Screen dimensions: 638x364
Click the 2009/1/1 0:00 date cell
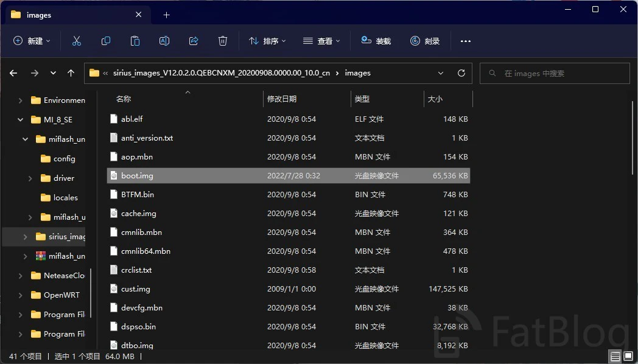coord(292,289)
